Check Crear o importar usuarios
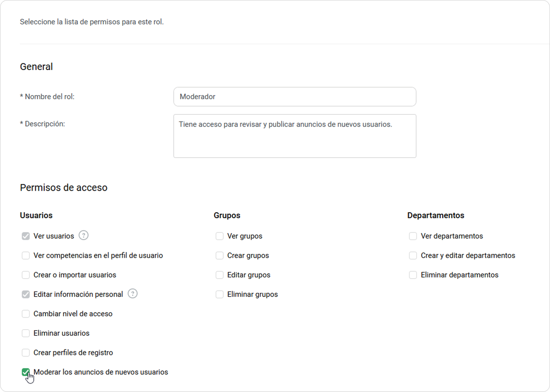The height and width of the screenshot is (392, 550). 26,275
